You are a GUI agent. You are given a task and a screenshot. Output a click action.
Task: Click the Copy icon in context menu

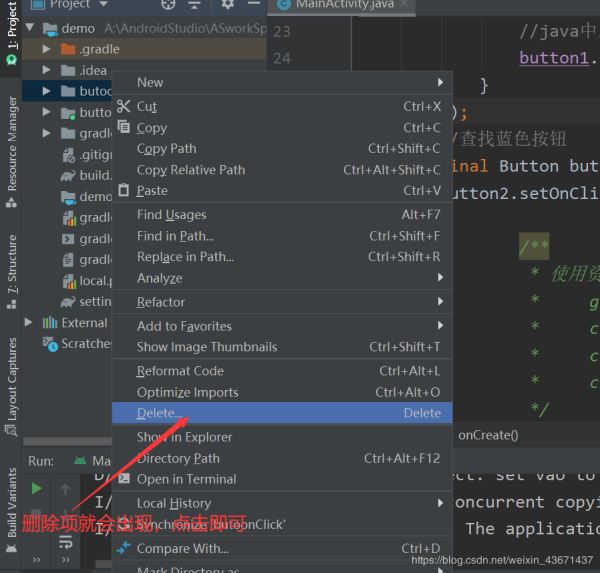coord(124,127)
